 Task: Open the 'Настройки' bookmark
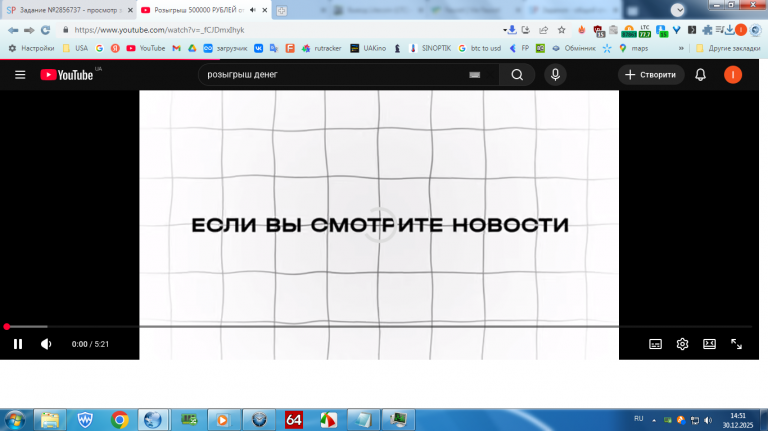(x=31, y=48)
